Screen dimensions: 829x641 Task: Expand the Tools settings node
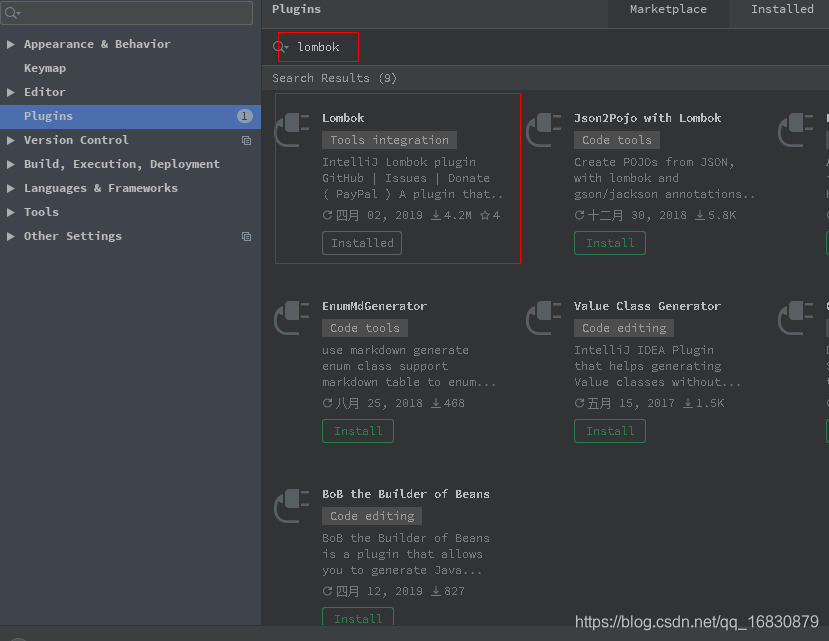pos(11,212)
